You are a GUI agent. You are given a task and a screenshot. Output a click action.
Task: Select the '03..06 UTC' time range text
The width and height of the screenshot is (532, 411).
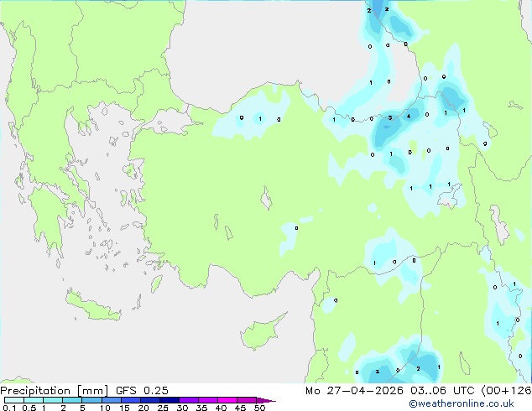click(x=442, y=391)
